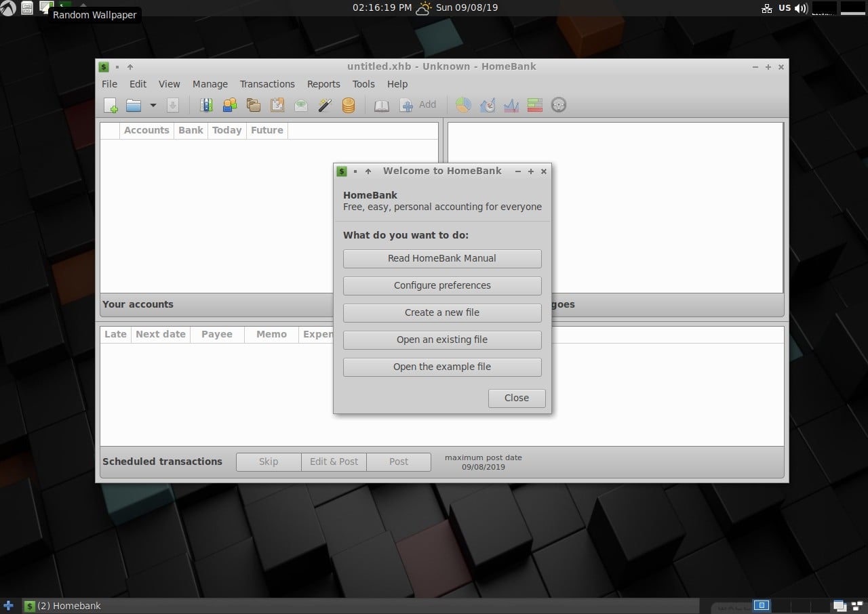
Task: Open the Currencies coins icon
Action: [x=349, y=105]
